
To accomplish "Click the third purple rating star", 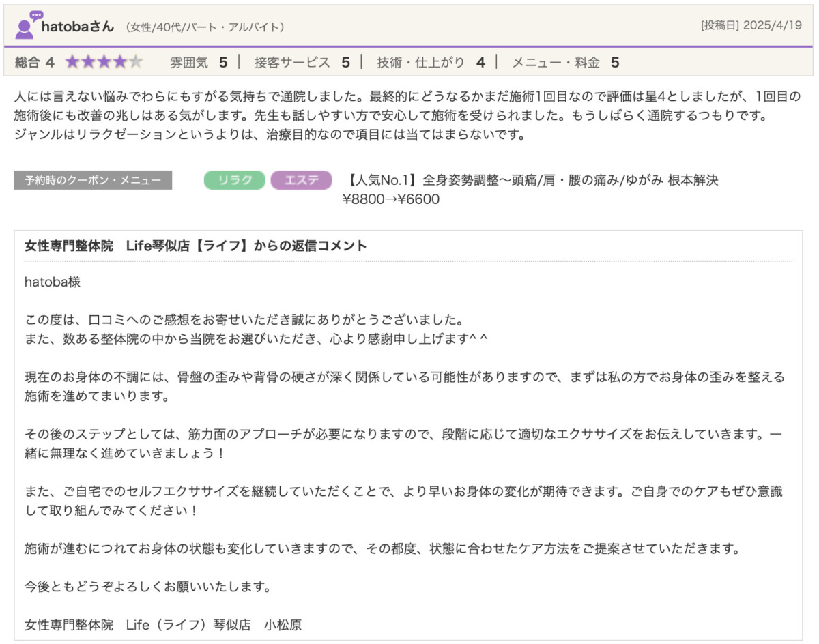I will pos(104,63).
